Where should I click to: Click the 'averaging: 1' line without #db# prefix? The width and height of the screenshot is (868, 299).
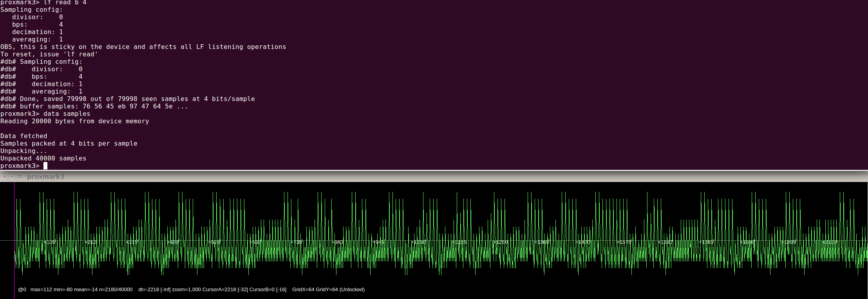(x=38, y=40)
